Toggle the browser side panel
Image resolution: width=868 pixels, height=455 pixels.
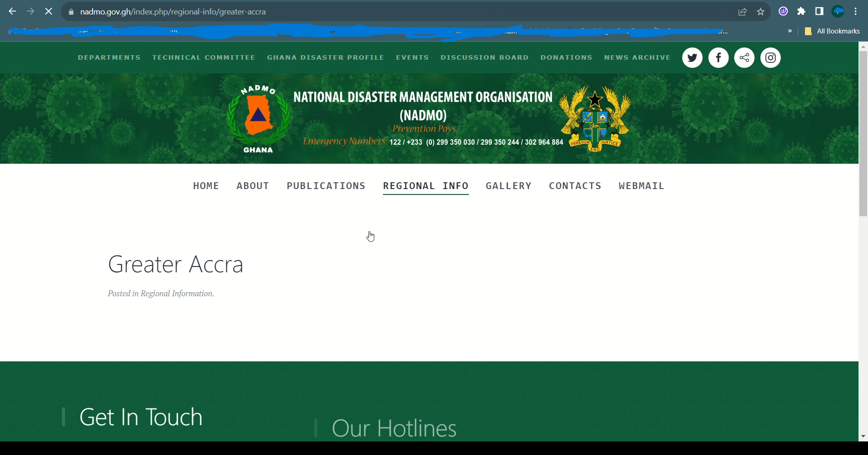819,12
